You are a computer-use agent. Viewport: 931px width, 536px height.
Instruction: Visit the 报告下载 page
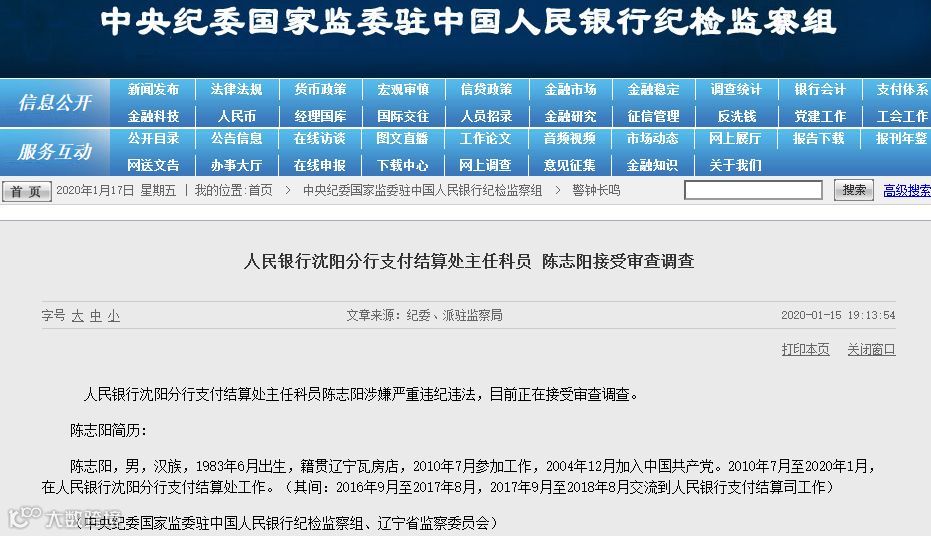coord(819,138)
